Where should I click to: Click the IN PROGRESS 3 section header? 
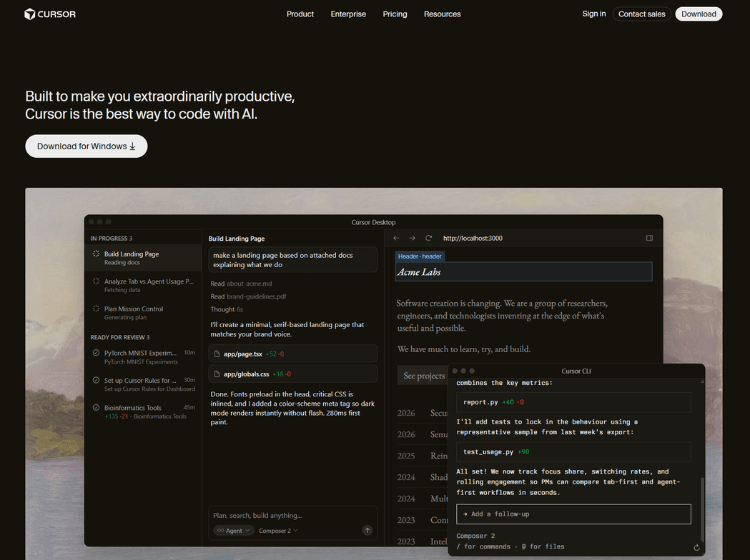pyautogui.click(x=111, y=238)
